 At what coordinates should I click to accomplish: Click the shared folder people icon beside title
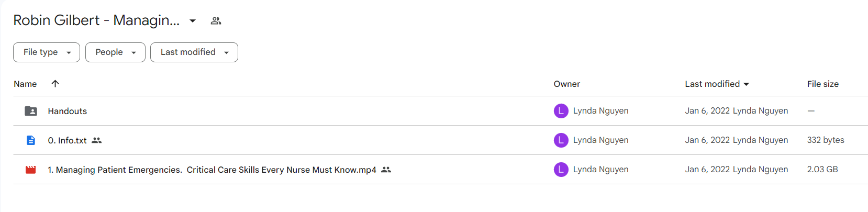(x=216, y=21)
